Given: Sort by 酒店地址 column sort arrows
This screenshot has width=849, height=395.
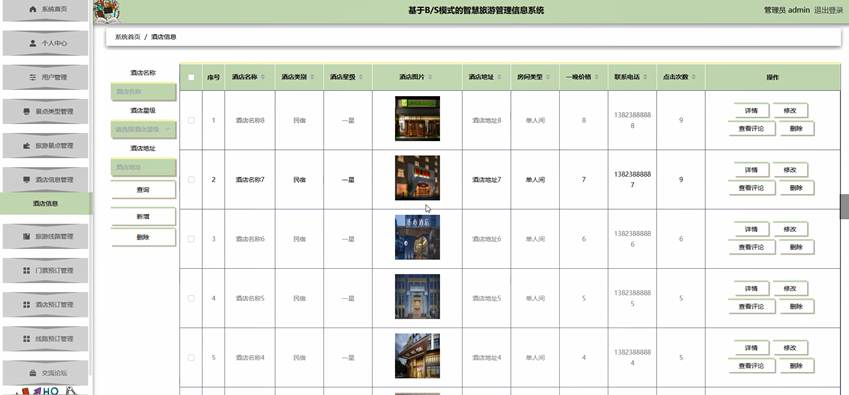Looking at the screenshot, I should point(499,77).
